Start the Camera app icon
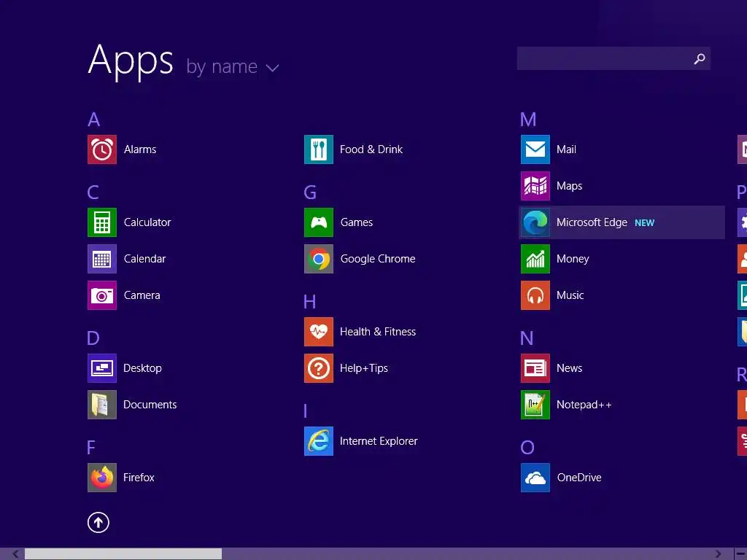Viewport: 747px width, 560px height. click(x=102, y=295)
